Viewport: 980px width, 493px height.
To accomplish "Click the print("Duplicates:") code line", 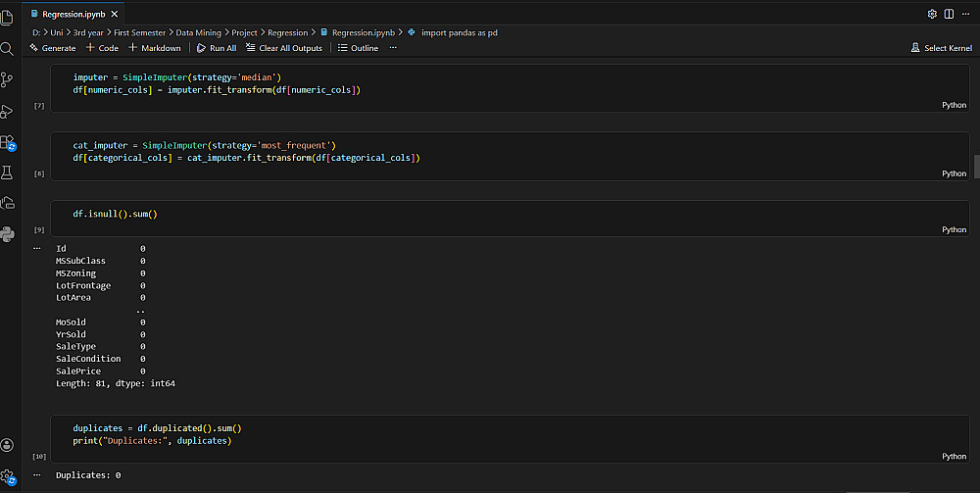I will click(152, 440).
